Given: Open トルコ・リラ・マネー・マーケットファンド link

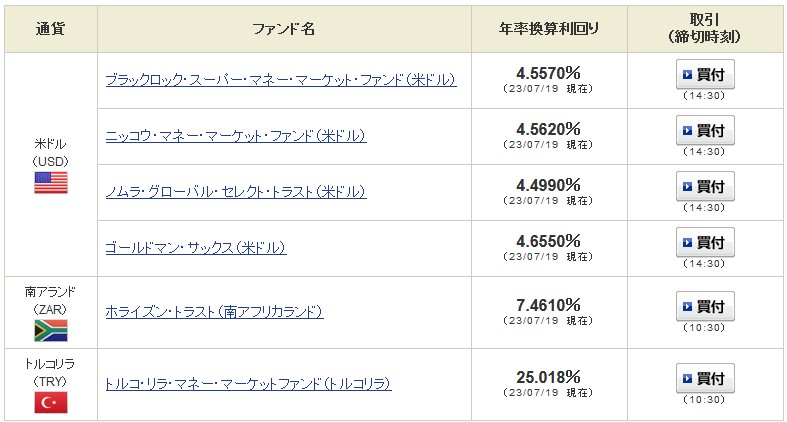Looking at the screenshot, I should coord(248,384).
